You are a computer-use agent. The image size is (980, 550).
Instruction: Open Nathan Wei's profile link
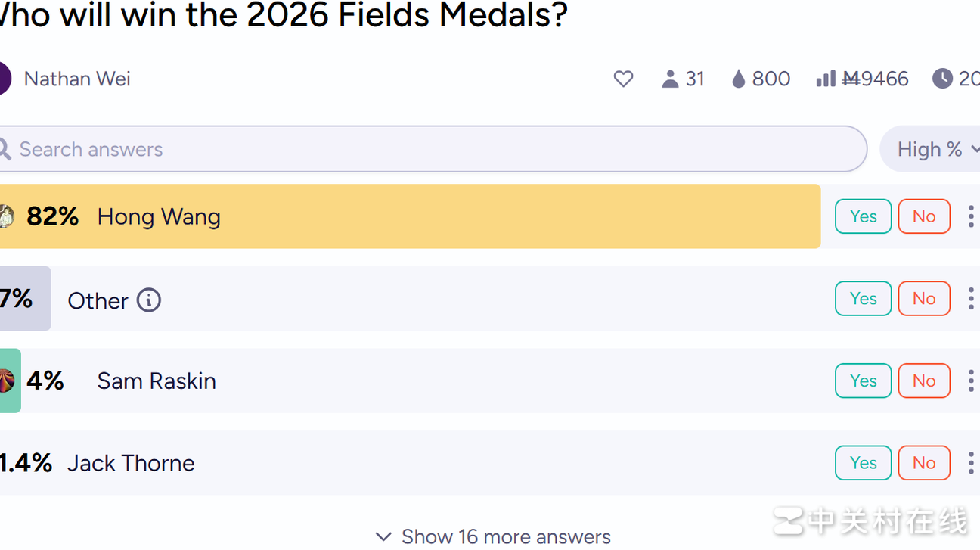[x=77, y=79]
